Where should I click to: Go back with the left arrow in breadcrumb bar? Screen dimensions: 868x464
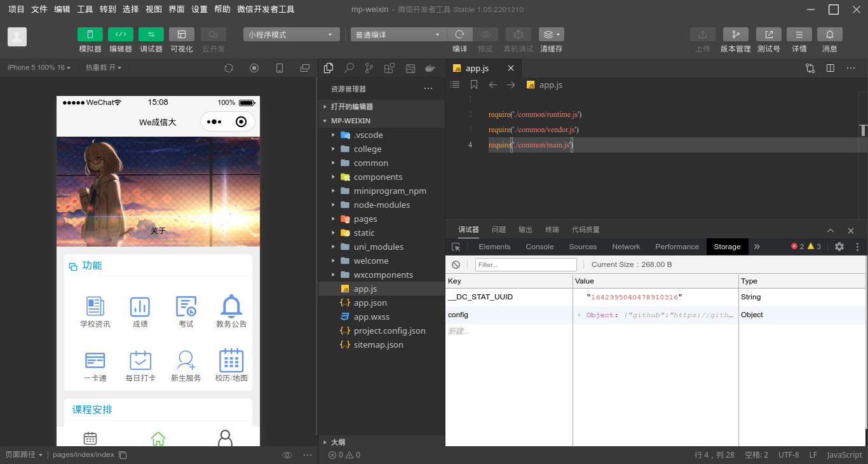tap(492, 85)
